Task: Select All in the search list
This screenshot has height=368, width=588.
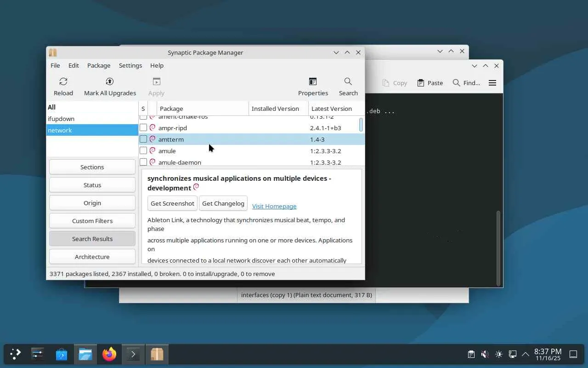Action: [x=92, y=107]
